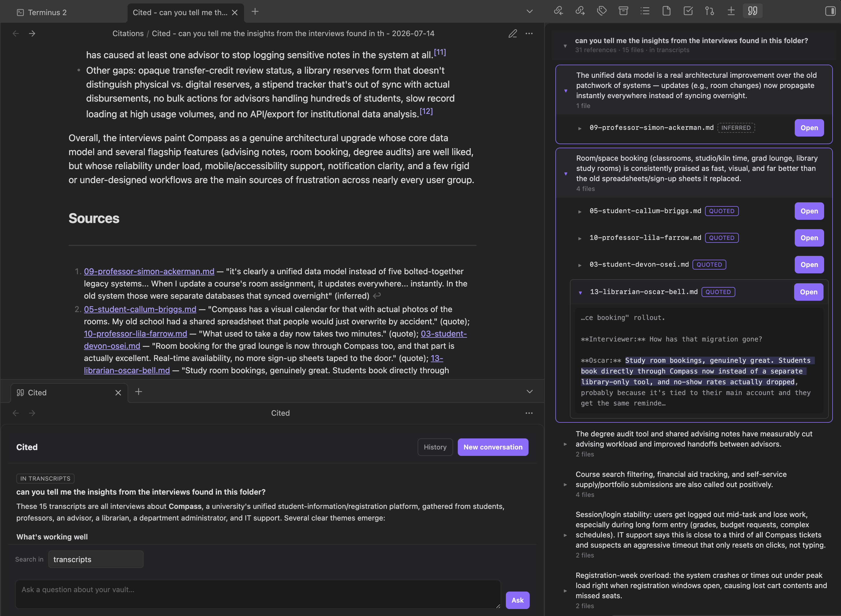Add new tab in the lower pane
This screenshot has width=841, height=616.
coord(138,392)
